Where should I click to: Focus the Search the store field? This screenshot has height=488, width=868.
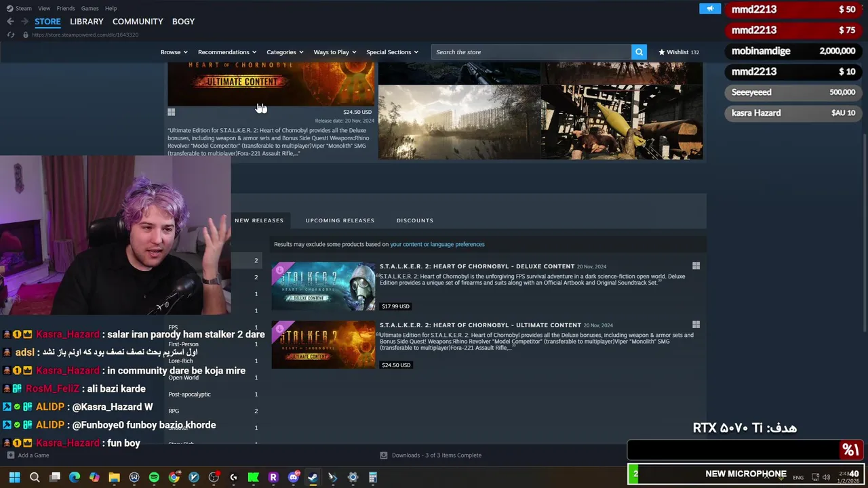532,52
